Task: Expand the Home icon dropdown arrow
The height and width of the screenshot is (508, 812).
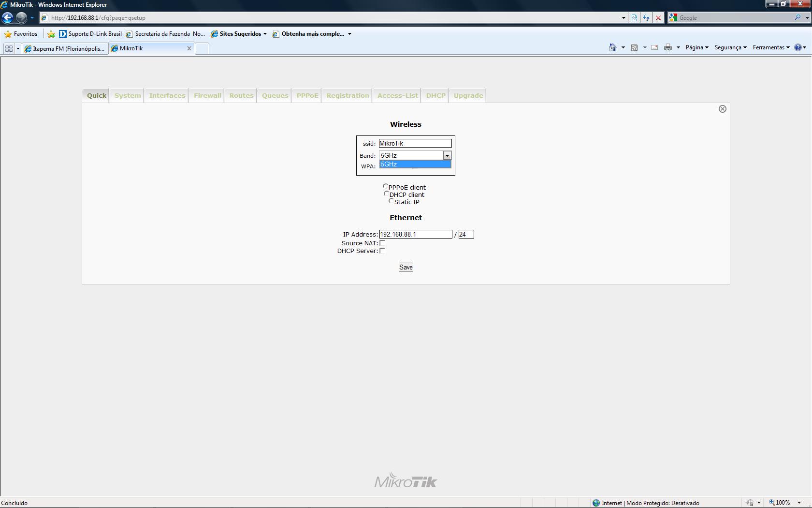Action: (623, 47)
